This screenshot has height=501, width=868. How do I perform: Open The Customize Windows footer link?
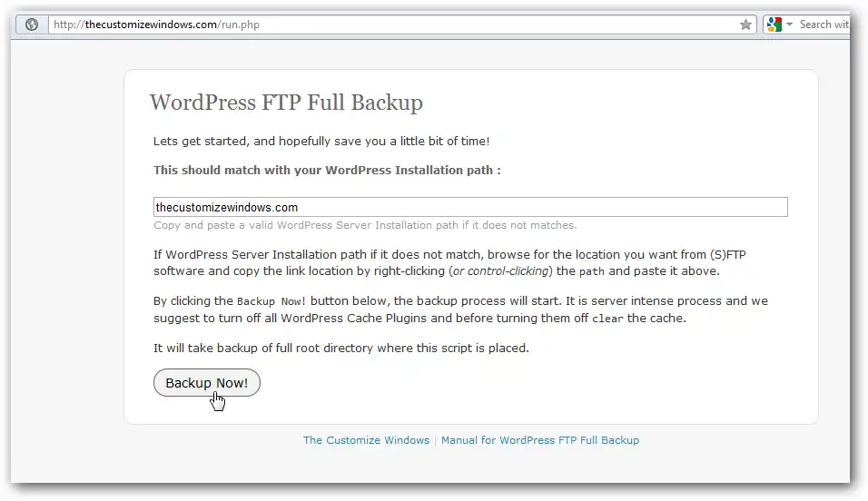(x=366, y=440)
